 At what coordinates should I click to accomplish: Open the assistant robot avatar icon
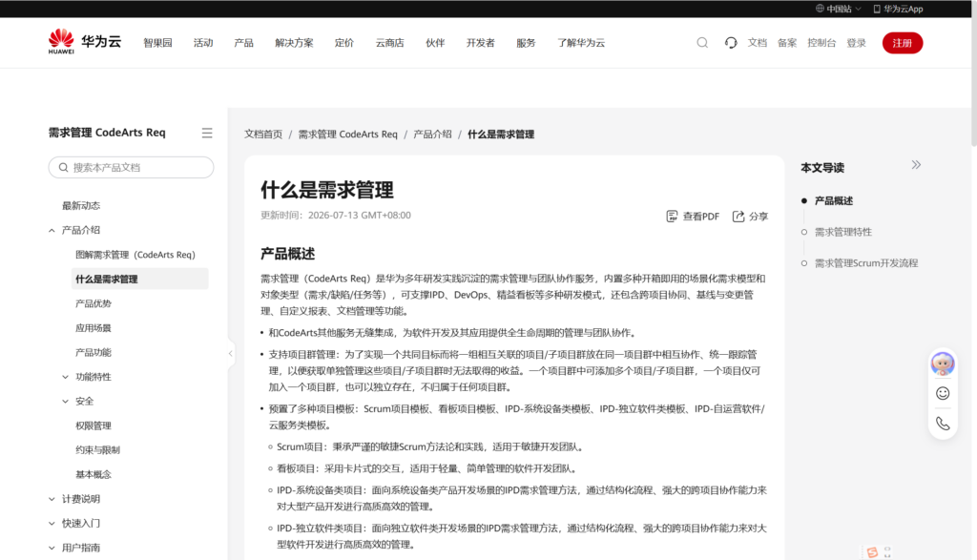coord(943,363)
